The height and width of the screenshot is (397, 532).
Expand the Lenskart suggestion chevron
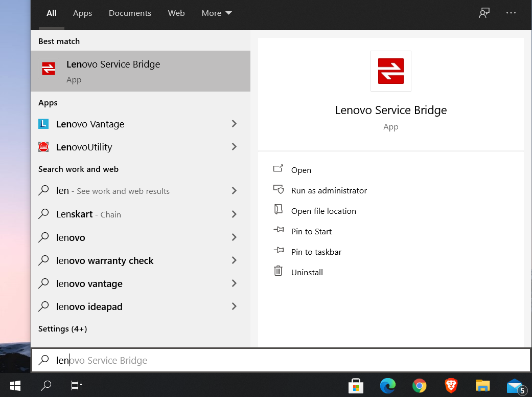pyautogui.click(x=234, y=214)
